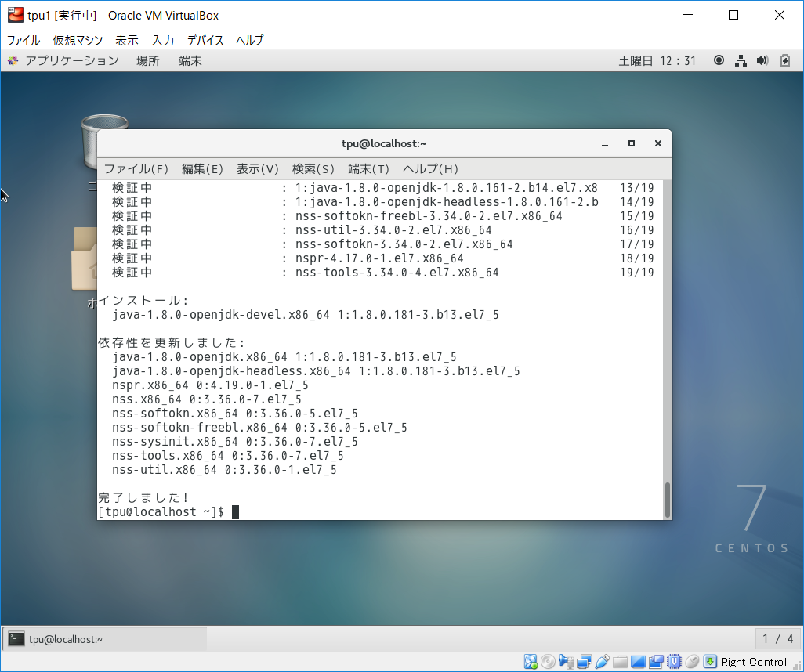Open the network icon in the CentOS panel
Screen dimensions: 804x672
pyautogui.click(x=741, y=60)
